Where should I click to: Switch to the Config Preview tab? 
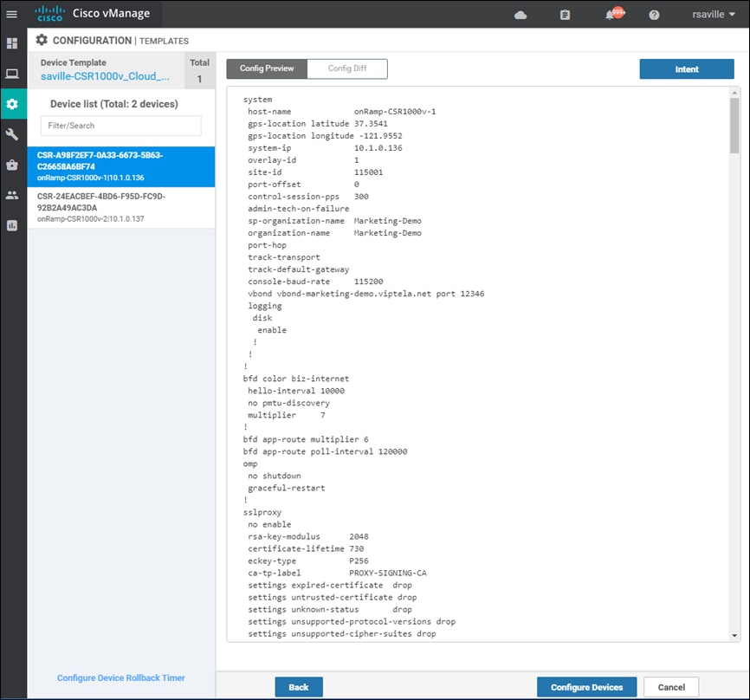pyautogui.click(x=267, y=68)
